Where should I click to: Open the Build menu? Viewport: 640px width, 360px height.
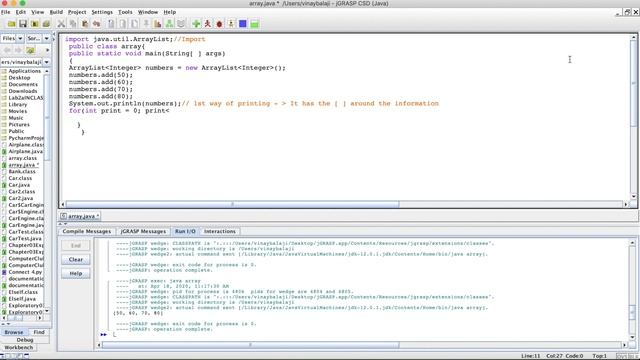point(56,12)
